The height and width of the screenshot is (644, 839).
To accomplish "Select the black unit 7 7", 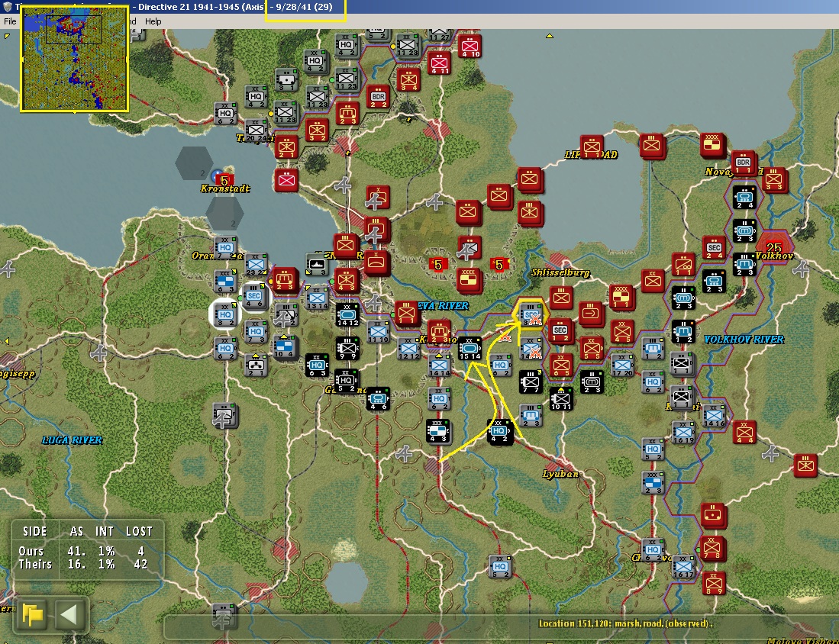I will (531, 382).
